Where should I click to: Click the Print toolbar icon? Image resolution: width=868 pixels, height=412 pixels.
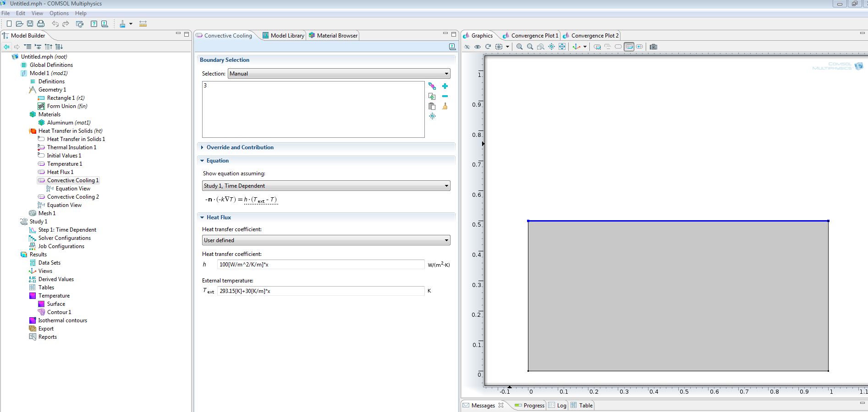(41, 24)
